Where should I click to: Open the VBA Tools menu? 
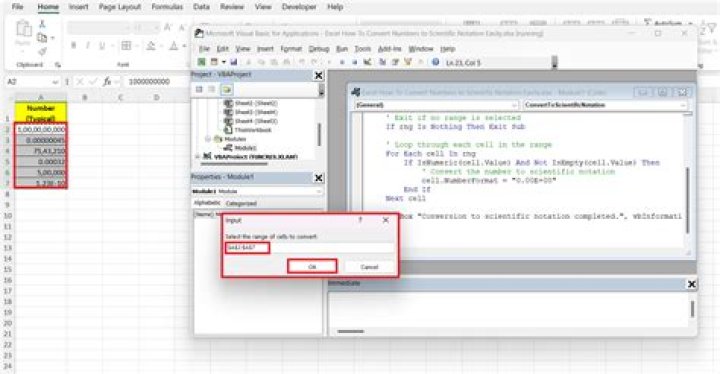[x=362, y=49]
